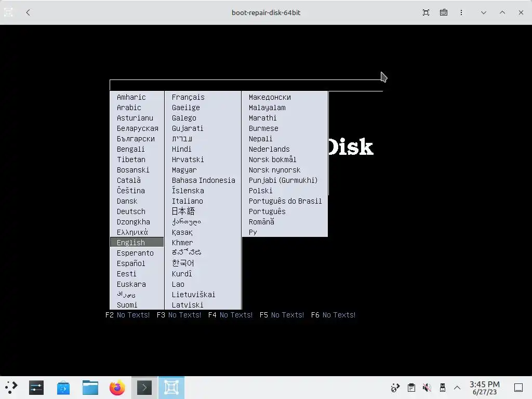532x399 pixels.
Task: Click the muted volume tray icon
Action: pos(427,388)
